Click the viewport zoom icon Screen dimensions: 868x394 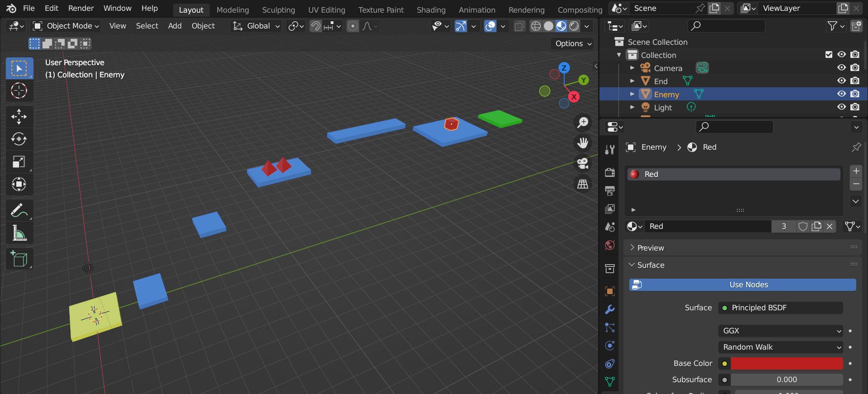(x=583, y=122)
